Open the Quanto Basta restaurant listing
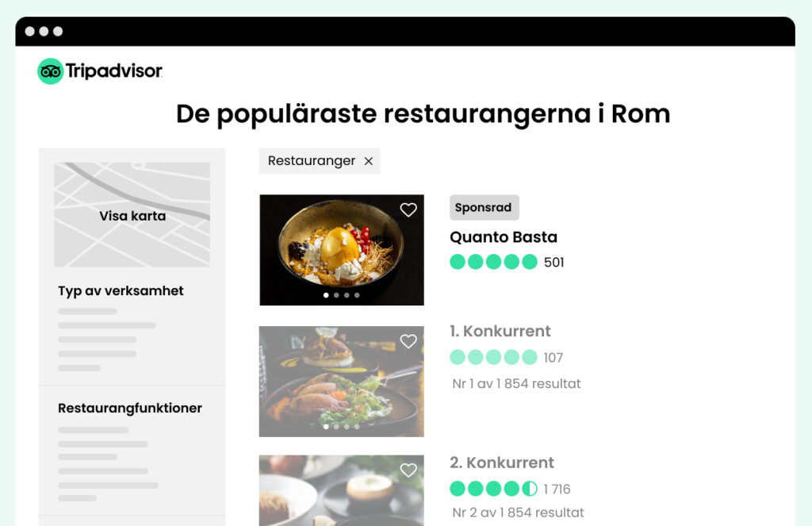This screenshot has height=526, width=812. pos(504,237)
